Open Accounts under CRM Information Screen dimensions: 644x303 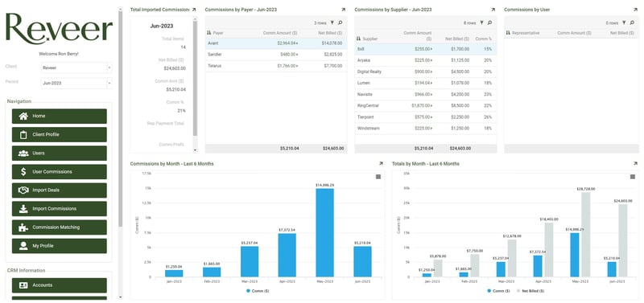59,285
